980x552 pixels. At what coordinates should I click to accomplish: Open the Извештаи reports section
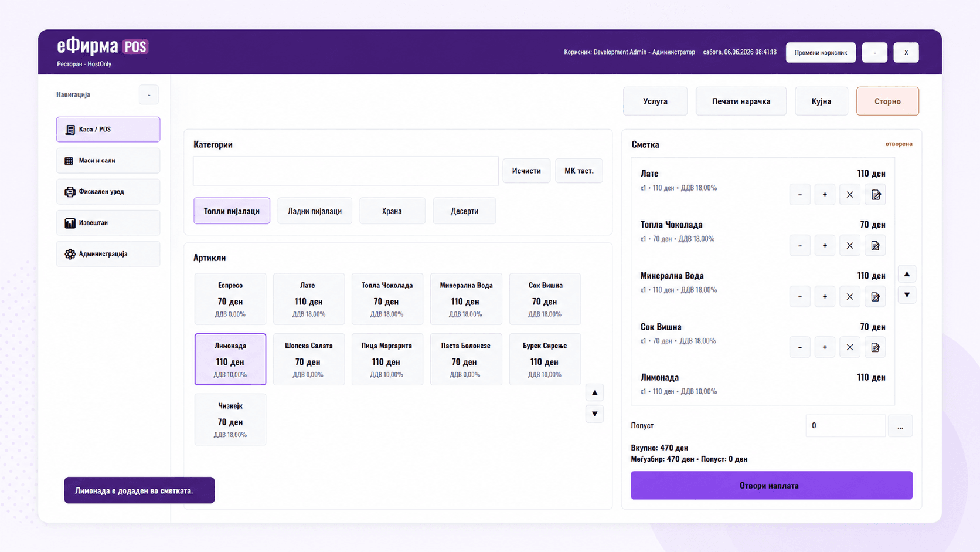click(108, 222)
